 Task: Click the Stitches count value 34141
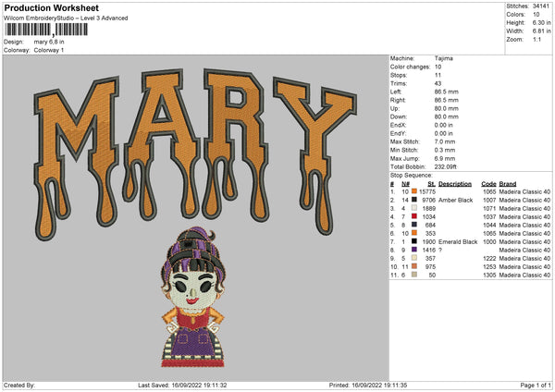[x=540, y=6]
